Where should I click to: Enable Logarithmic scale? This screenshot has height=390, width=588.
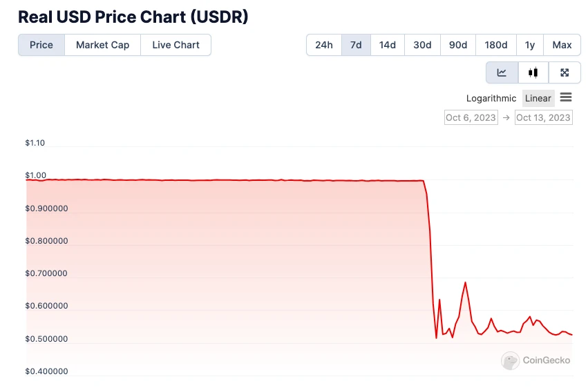[491, 98]
